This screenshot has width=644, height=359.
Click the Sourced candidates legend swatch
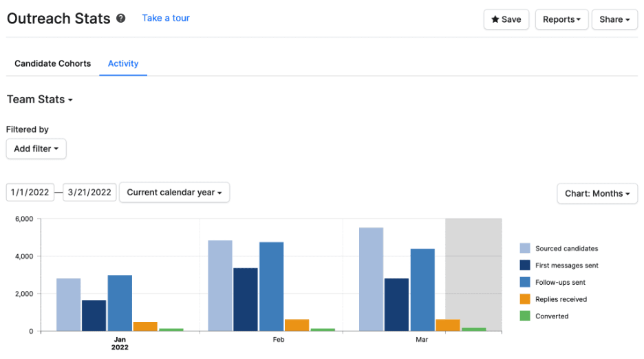pos(525,248)
